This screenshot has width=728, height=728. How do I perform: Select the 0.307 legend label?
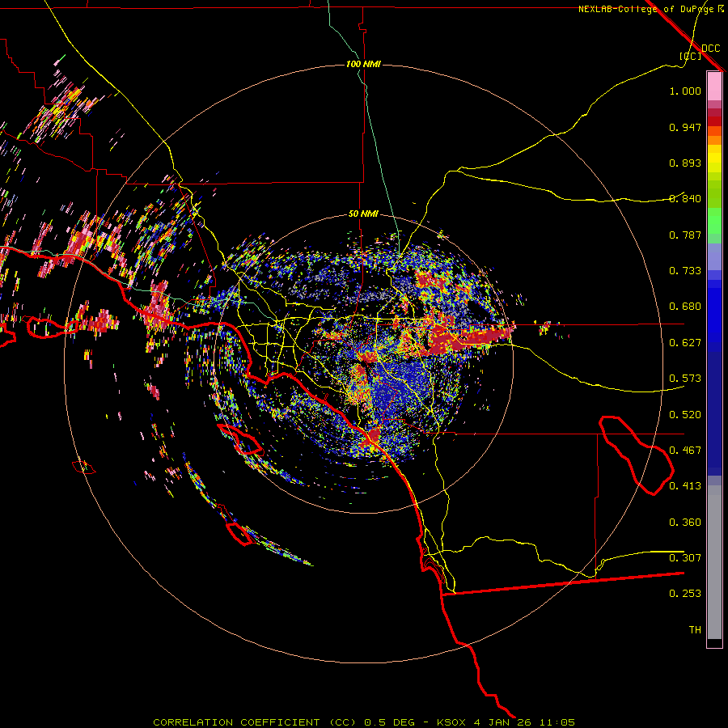685,558
